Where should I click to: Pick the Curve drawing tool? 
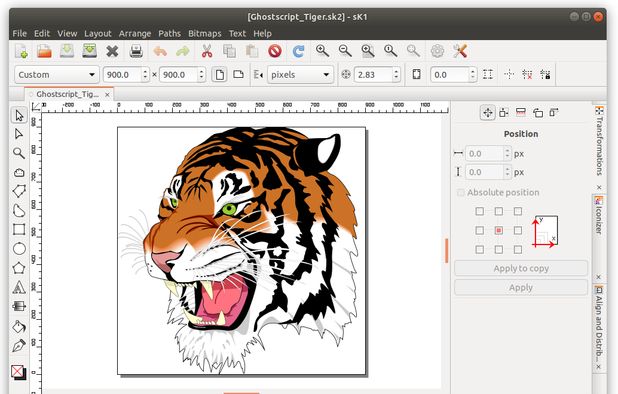19,210
